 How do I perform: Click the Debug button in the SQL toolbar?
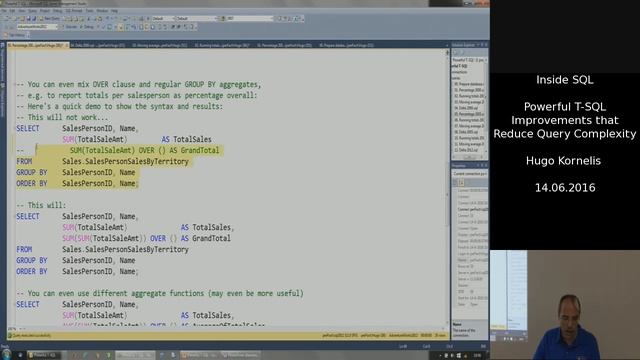[x=87, y=27]
